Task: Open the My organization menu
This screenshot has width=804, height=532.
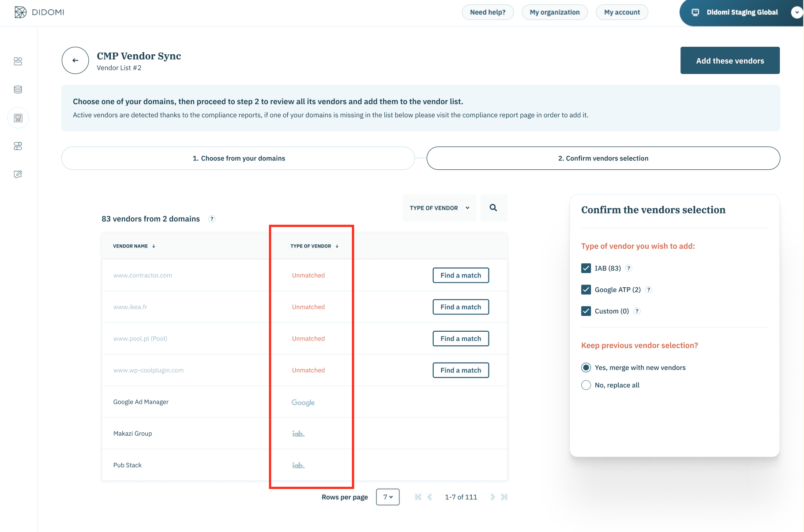Action: [555, 12]
